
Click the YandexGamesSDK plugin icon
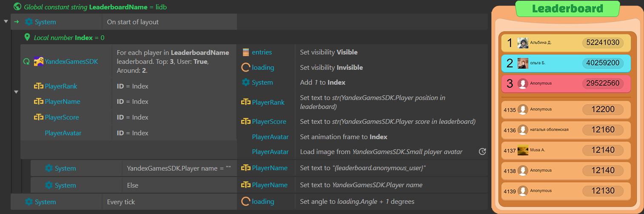click(39, 61)
